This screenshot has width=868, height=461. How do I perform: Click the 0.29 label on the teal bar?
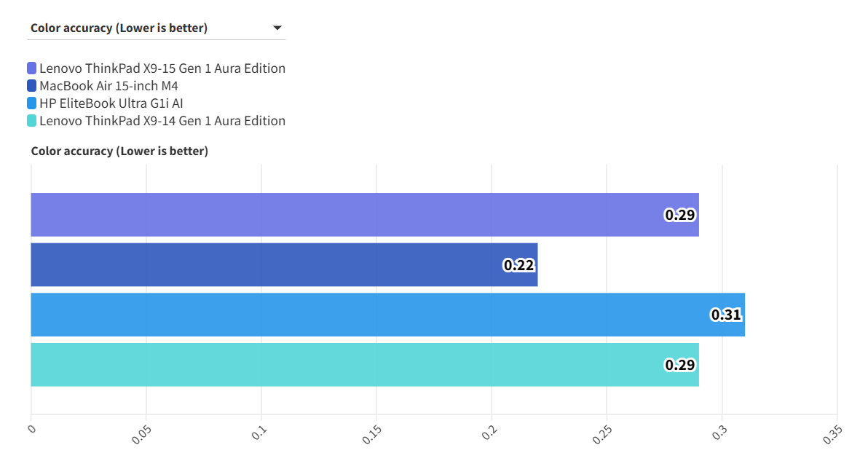point(680,365)
